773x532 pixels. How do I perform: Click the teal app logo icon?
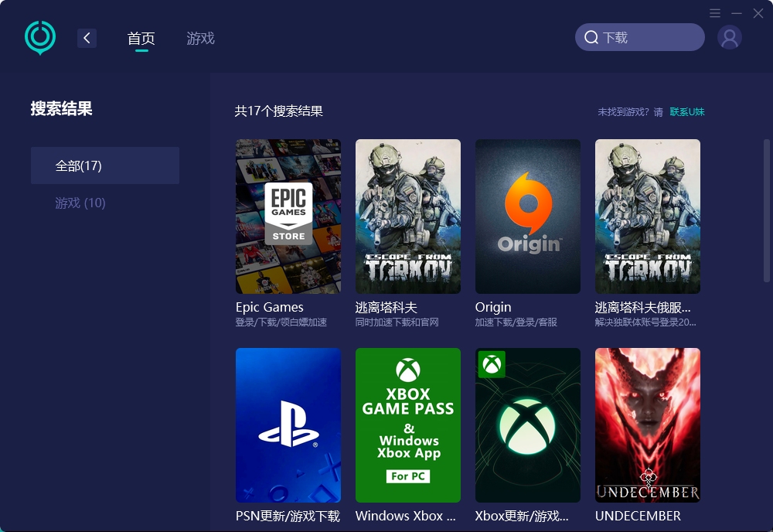click(40, 37)
